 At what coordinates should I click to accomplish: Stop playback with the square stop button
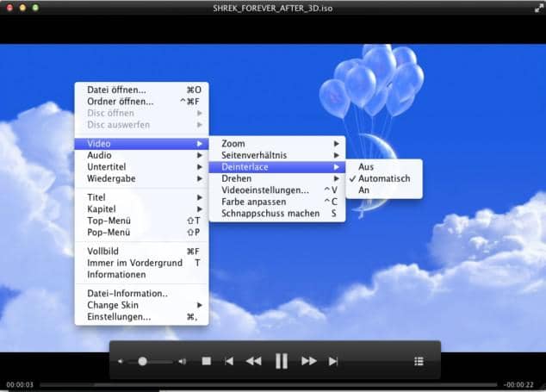pyautogui.click(x=206, y=361)
